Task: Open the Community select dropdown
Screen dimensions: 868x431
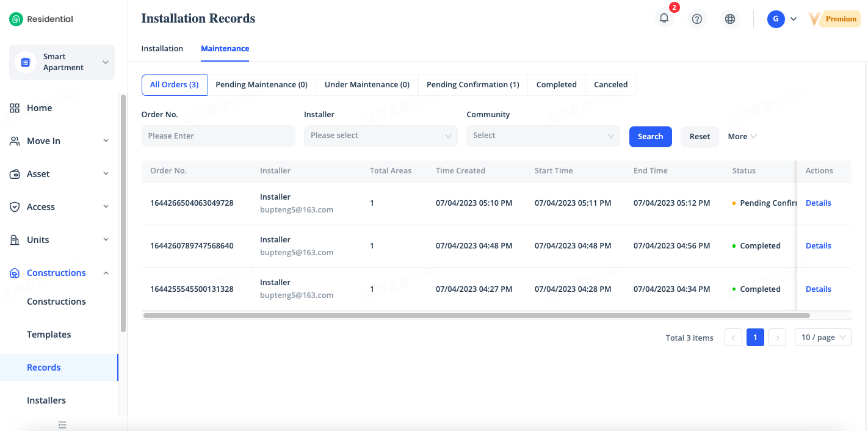Action: [x=543, y=136]
